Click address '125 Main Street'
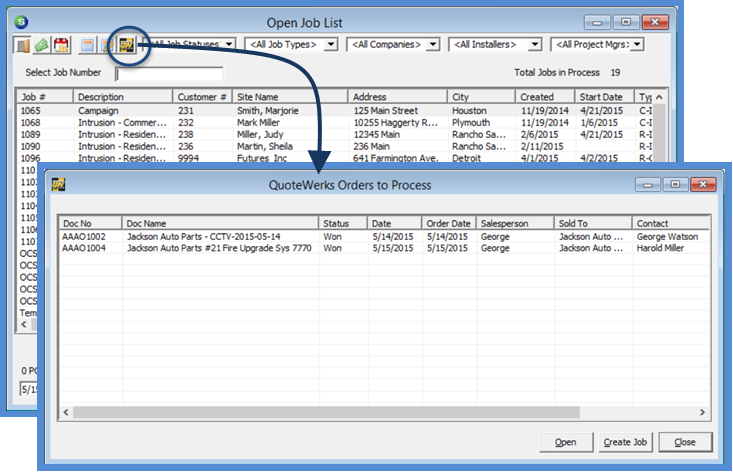The height and width of the screenshot is (473, 733). (386, 111)
